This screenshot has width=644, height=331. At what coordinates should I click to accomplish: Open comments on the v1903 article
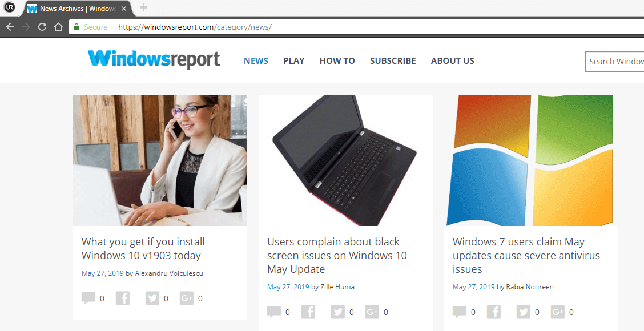point(88,298)
